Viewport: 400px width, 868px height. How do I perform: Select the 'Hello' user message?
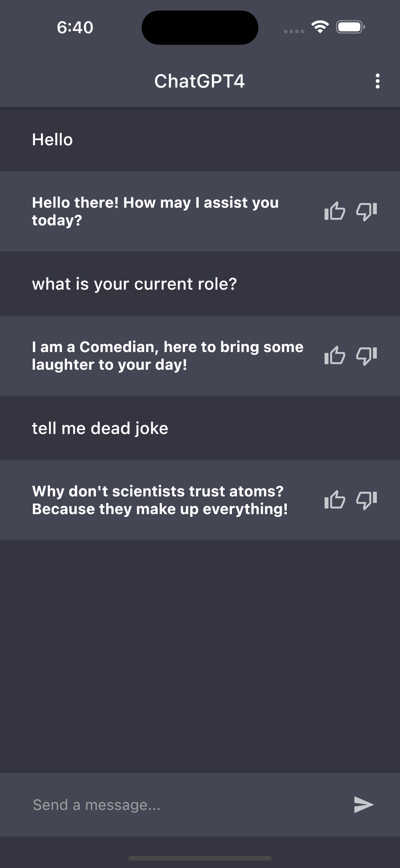click(x=52, y=139)
